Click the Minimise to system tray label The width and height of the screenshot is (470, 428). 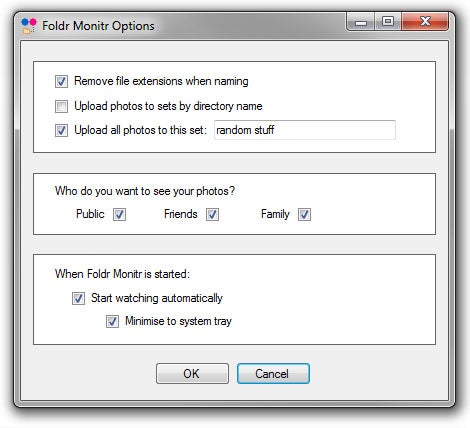178,321
